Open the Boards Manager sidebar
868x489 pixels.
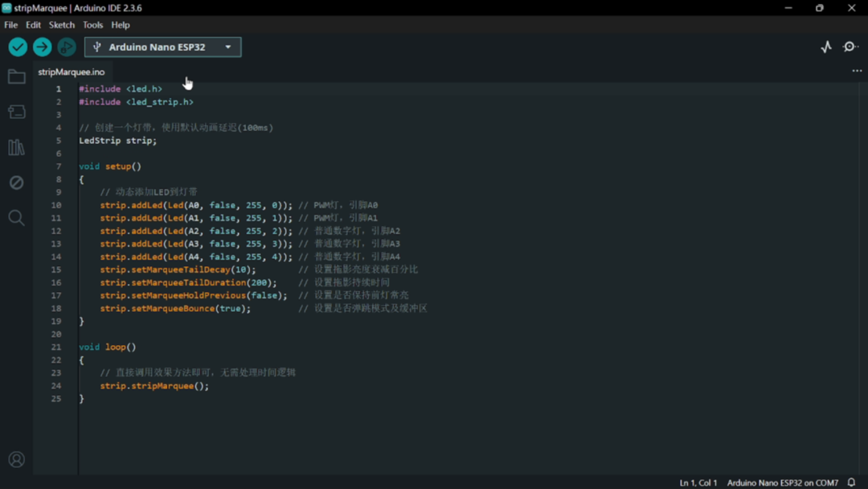point(16,113)
